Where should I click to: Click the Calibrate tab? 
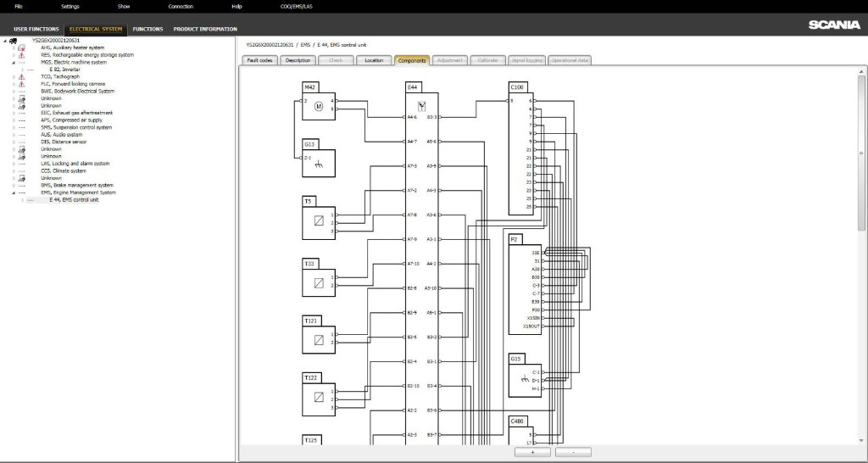tap(487, 60)
